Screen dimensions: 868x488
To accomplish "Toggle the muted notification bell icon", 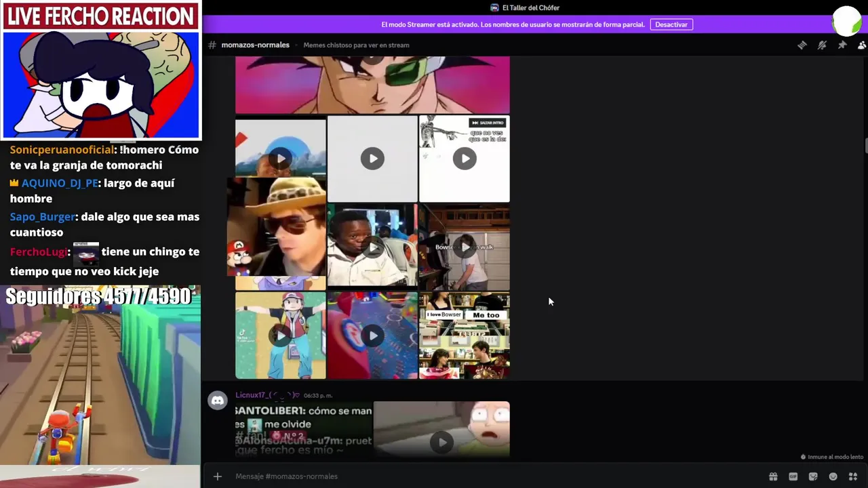I will pos(822,45).
